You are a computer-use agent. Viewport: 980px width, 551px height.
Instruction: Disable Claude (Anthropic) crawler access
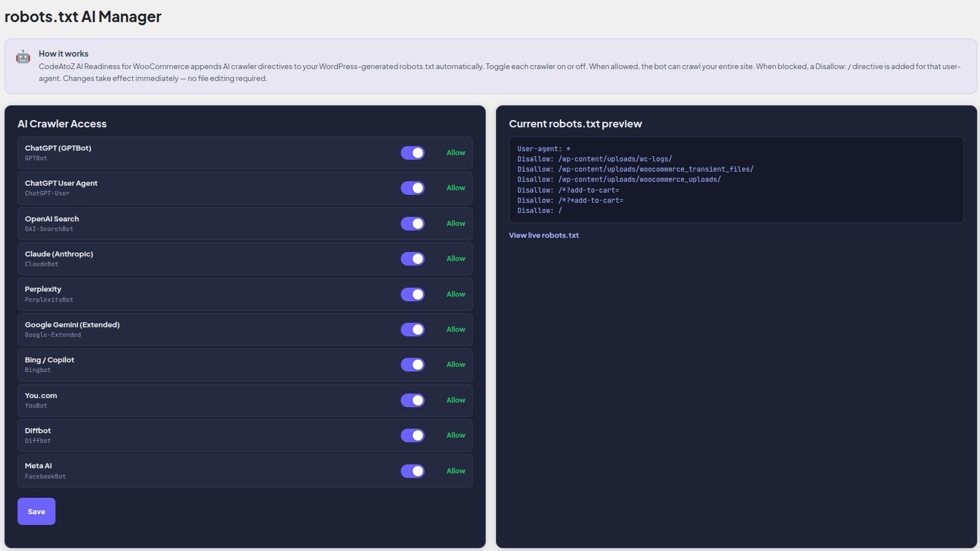[413, 259]
